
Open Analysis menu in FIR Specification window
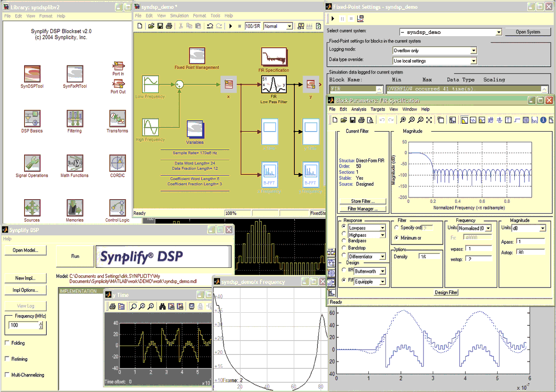tap(359, 109)
